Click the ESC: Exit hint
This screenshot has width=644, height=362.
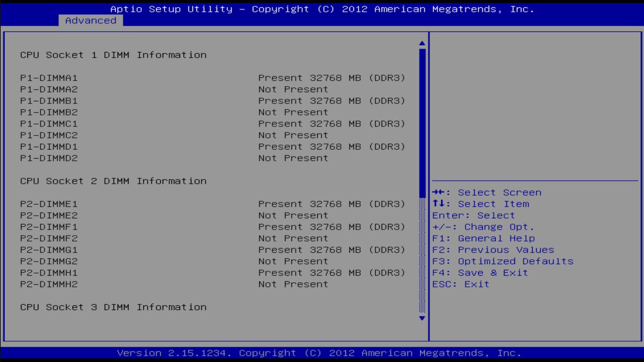[461, 284]
